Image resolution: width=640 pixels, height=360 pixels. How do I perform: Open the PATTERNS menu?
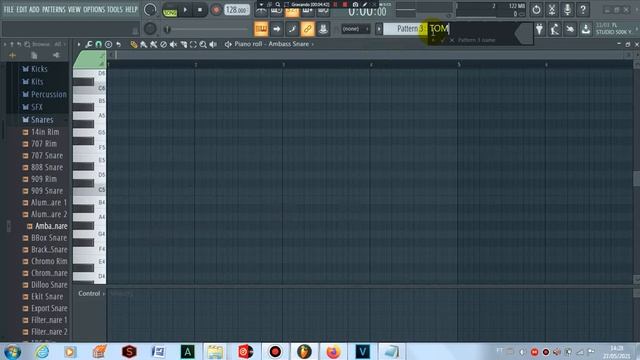tap(54, 9)
